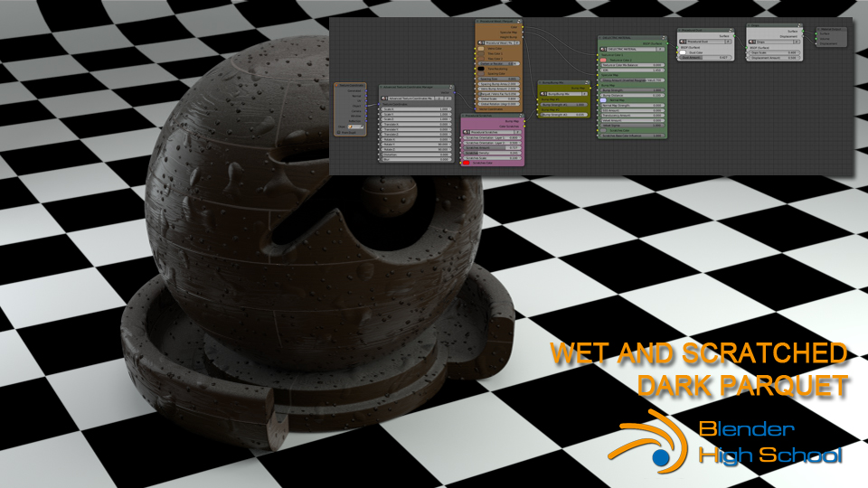This screenshot has height=488, width=868.
Task: Collapse the Procedural Scratches node
Action: (x=463, y=116)
